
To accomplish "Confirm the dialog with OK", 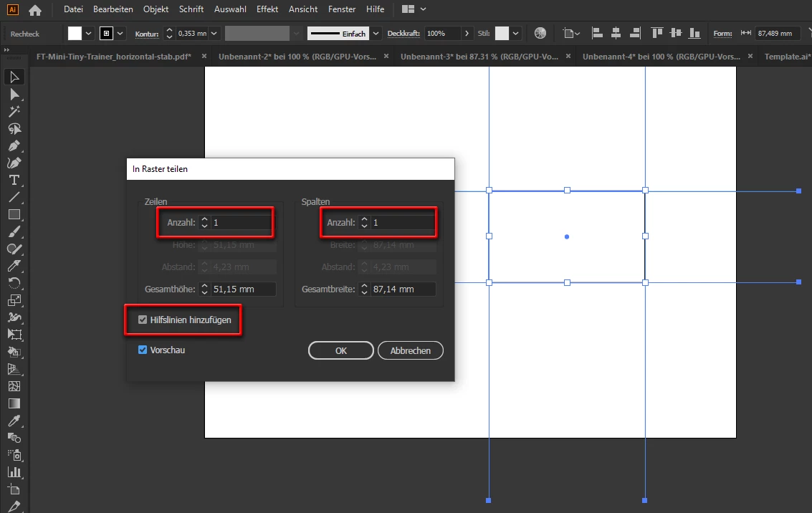I will (340, 350).
